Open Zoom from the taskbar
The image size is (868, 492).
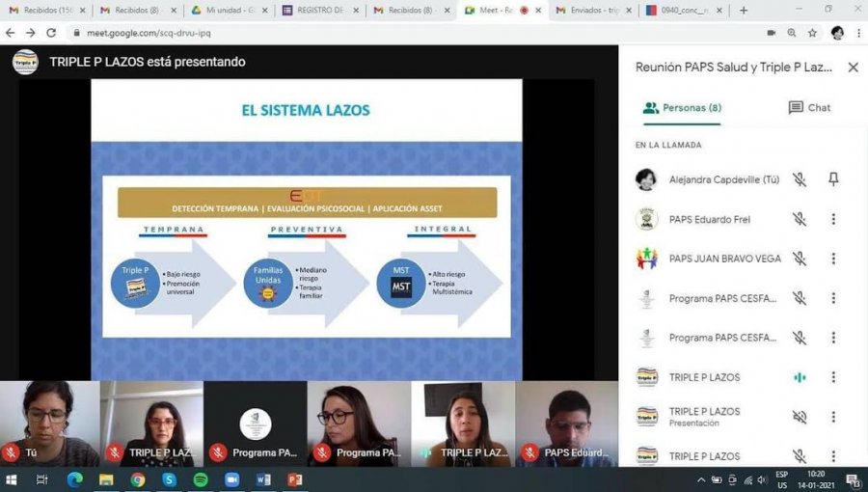pos(231,479)
